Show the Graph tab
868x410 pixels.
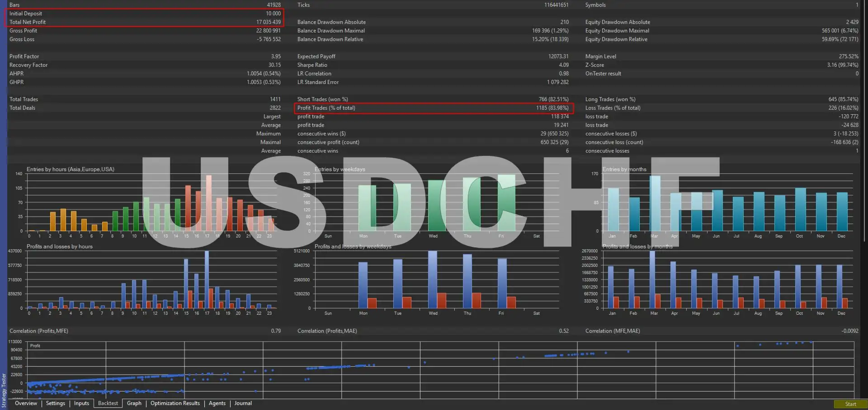(x=134, y=403)
